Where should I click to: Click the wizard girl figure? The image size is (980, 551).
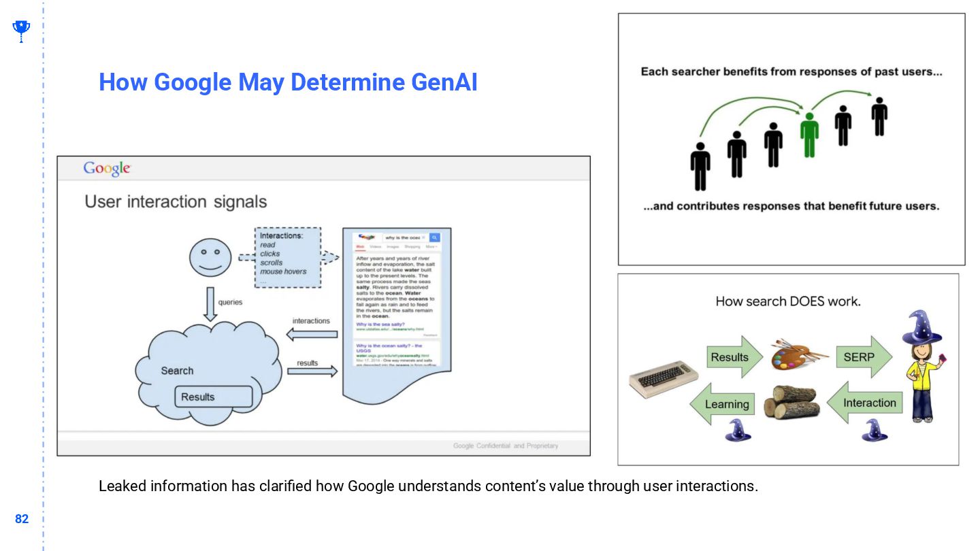924,367
